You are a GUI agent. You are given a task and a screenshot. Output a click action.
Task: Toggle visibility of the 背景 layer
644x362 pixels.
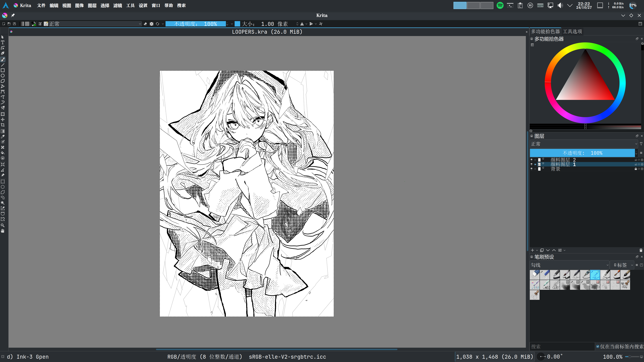[531, 169]
